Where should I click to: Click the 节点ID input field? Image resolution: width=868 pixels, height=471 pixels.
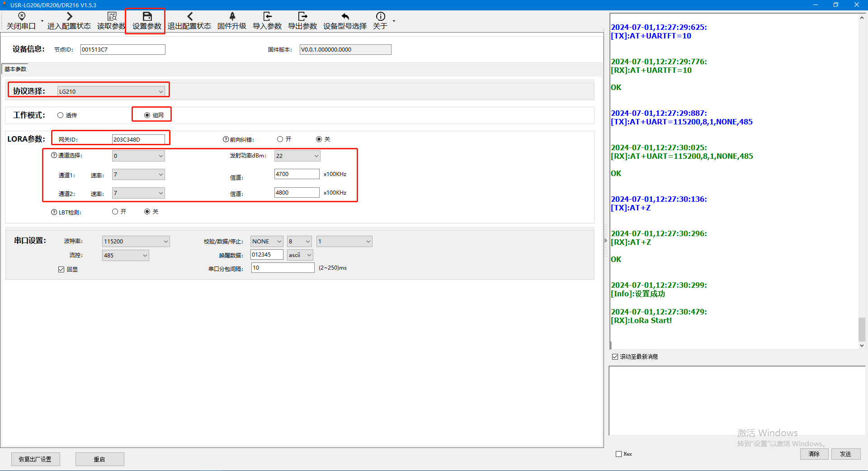click(123, 50)
